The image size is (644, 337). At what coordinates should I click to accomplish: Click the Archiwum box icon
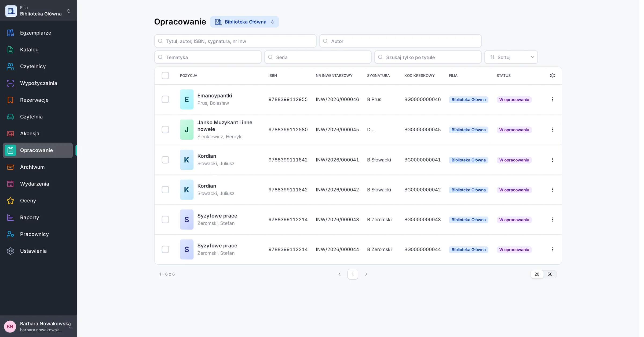click(10, 167)
